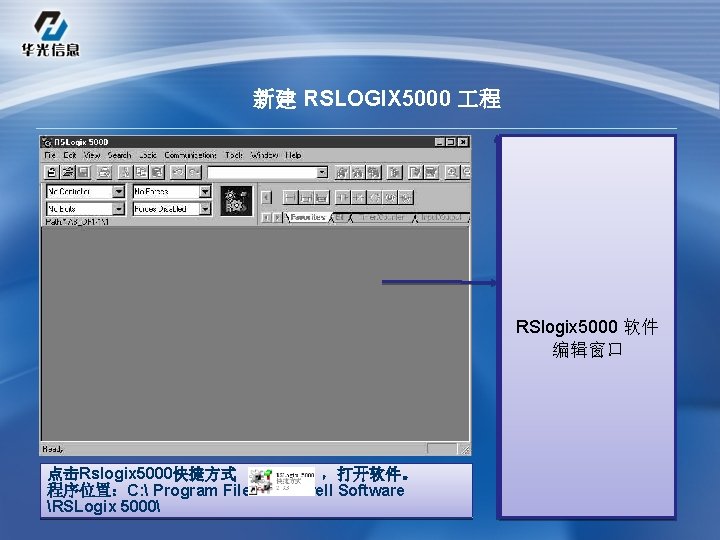Click the Save diskette toolbar icon
The height and width of the screenshot is (540, 720).
pyautogui.click(x=84, y=172)
